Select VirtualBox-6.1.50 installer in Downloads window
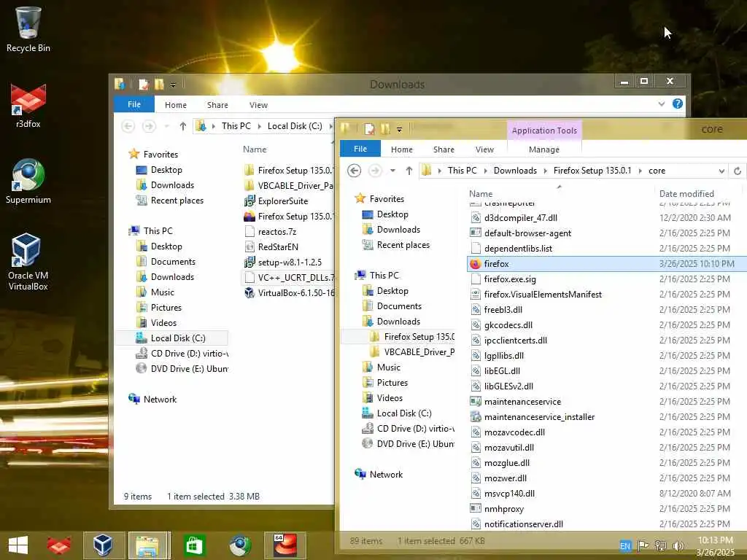 click(x=289, y=293)
